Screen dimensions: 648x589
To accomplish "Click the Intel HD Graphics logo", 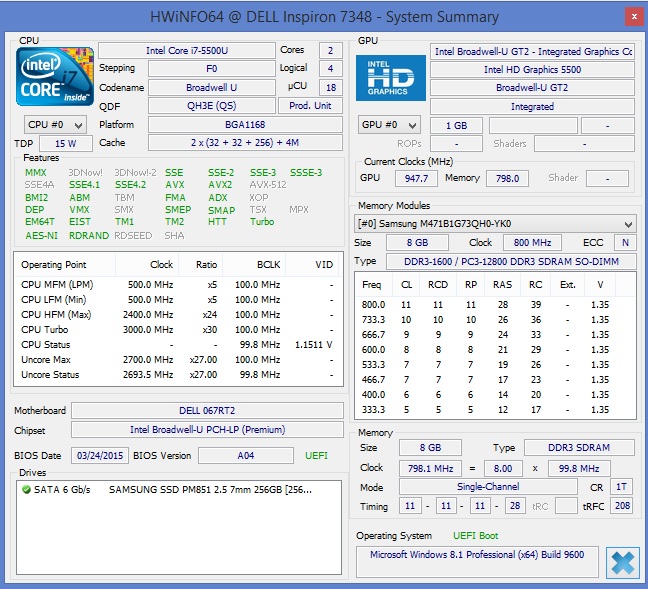I will (x=391, y=77).
